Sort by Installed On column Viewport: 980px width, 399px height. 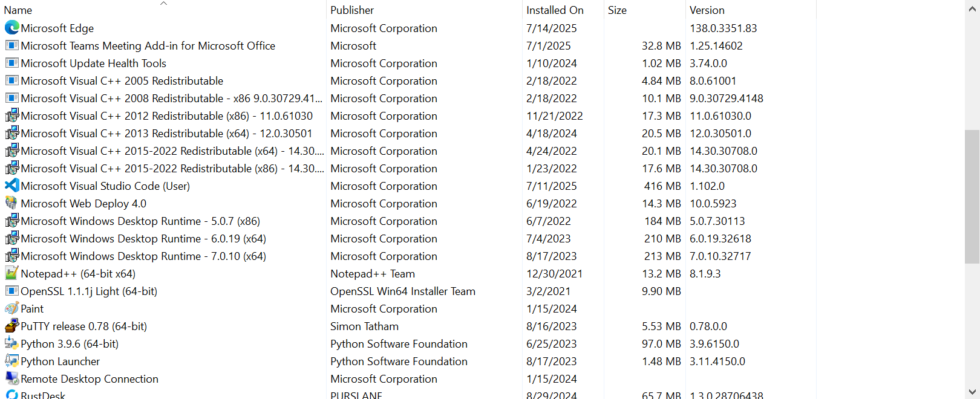tap(555, 10)
